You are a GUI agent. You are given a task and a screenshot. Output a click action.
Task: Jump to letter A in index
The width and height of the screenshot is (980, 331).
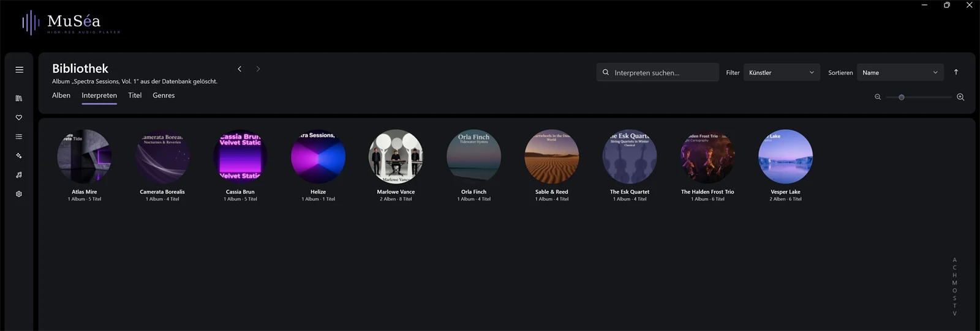tap(954, 260)
